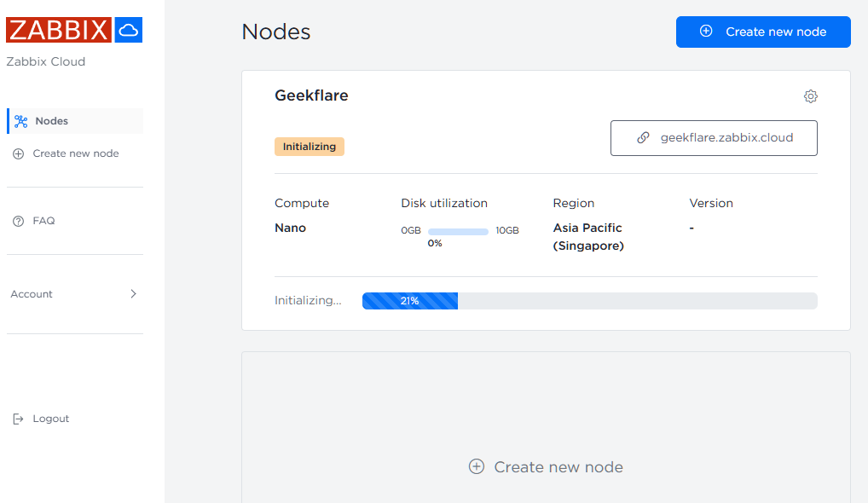Open the geekflare.zabbix.cloud link
The width and height of the screenshot is (868, 503).
pos(726,137)
